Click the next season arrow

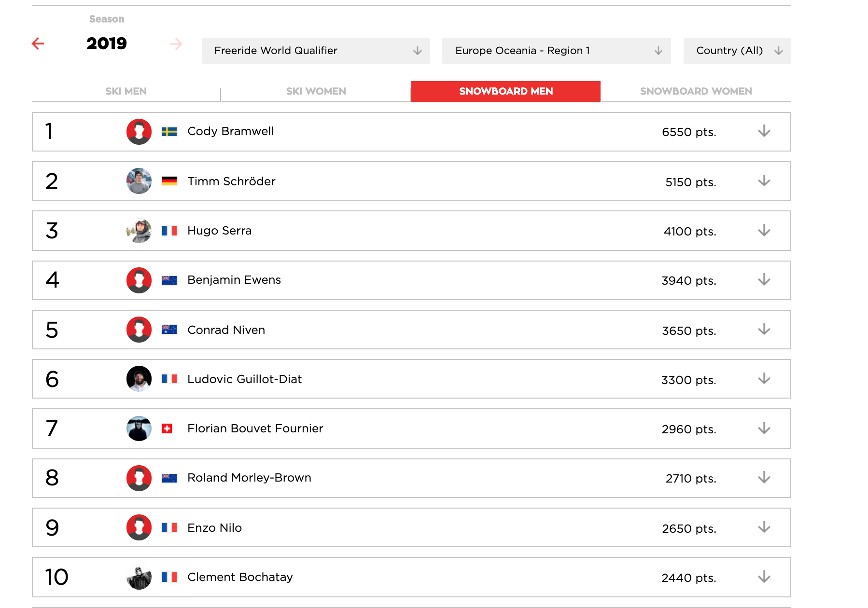pos(176,44)
